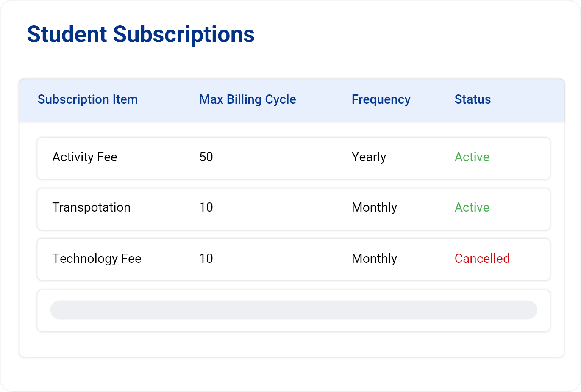
Task: Click Active status in Transpotation row
Action: tap(472, 207)
